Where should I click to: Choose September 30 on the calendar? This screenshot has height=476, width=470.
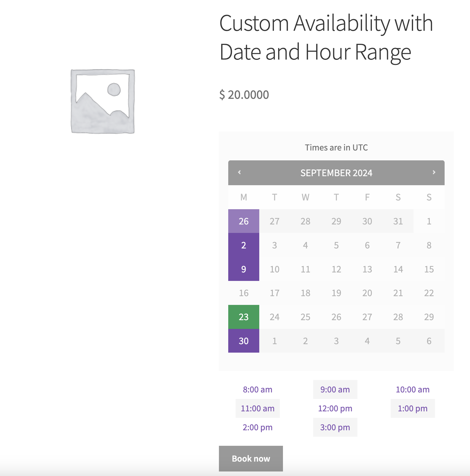tap(244, 341)
